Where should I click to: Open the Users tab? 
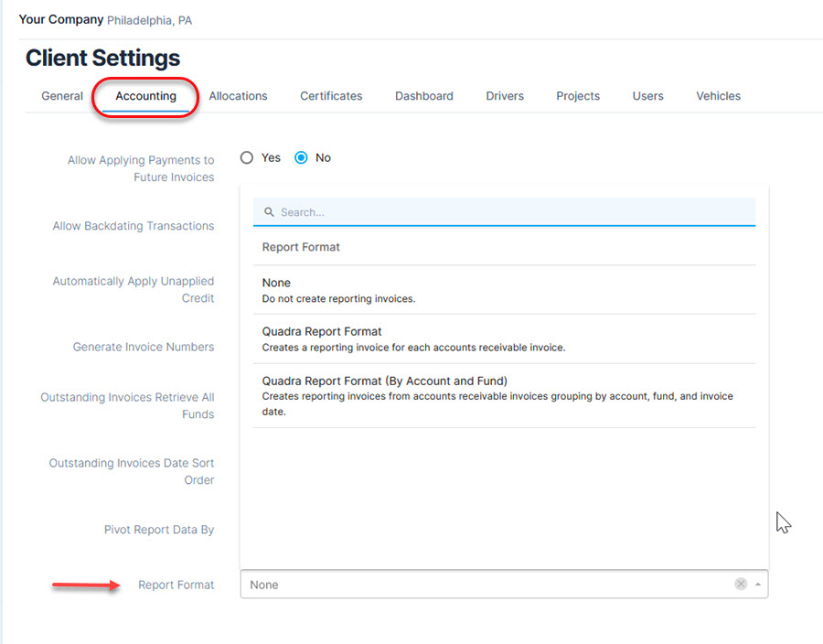pyautogui.click(x=647, y=96)
